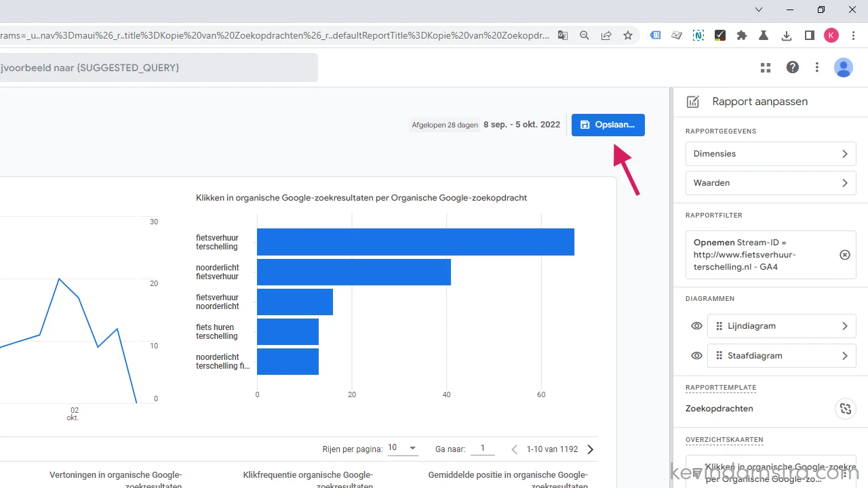
Task: Click the noorderlicht fietsverhuur bar
Action: coord(354,272)
